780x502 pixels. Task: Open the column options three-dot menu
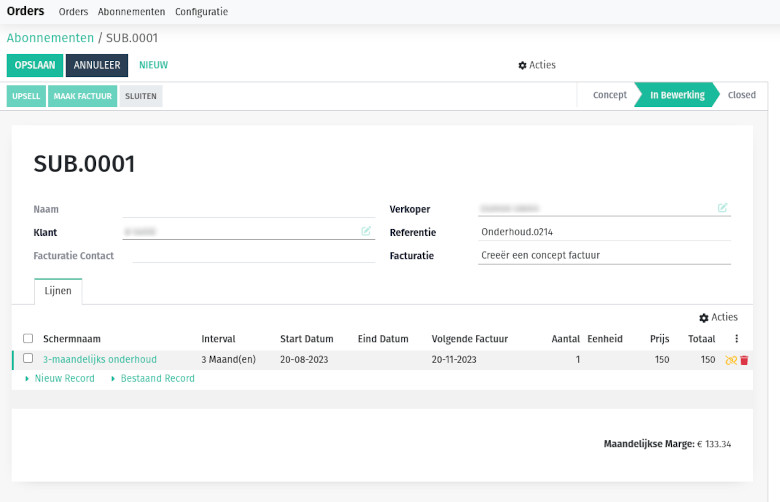(x=736, y=339)
